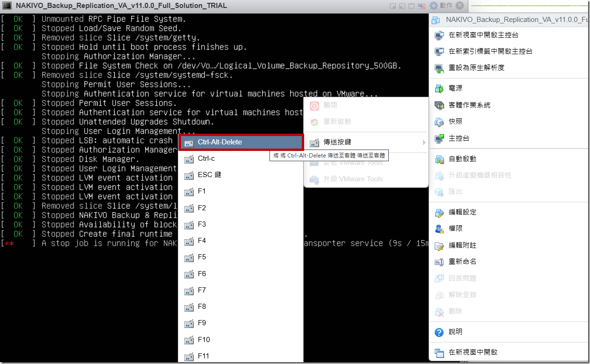Image resolution: width=590 pixels, height=364 pixels.
Task: Choose 在新視窗中開啟 at menu bottom
Action: 508,352
